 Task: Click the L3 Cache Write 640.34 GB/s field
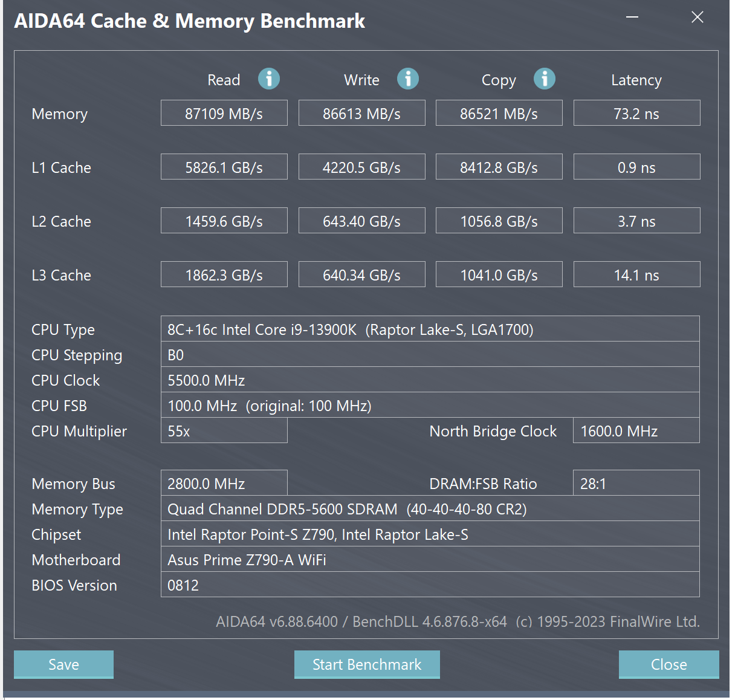coord(361,274)
